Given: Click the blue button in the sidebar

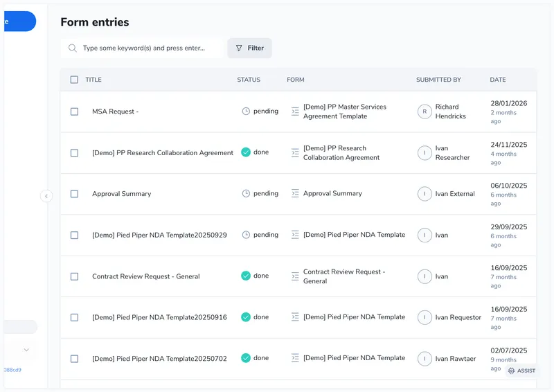Looking at the screenshot, I should tap(20, 21).
